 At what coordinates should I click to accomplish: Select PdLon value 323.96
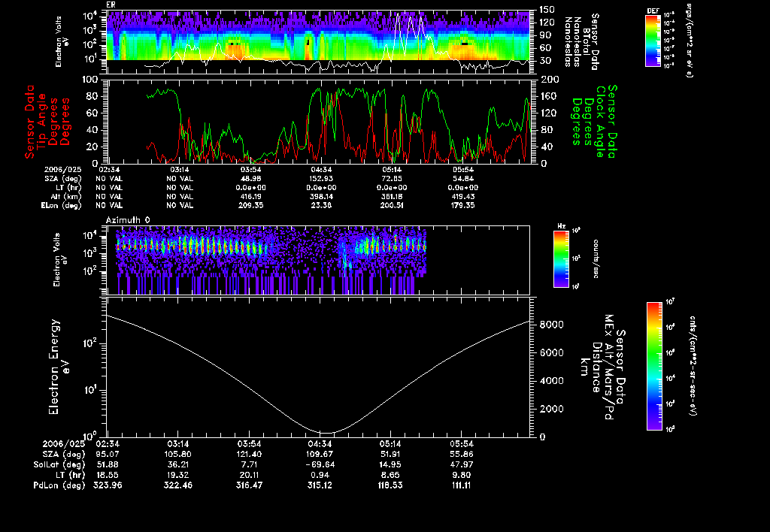click(x=108, y=485)
